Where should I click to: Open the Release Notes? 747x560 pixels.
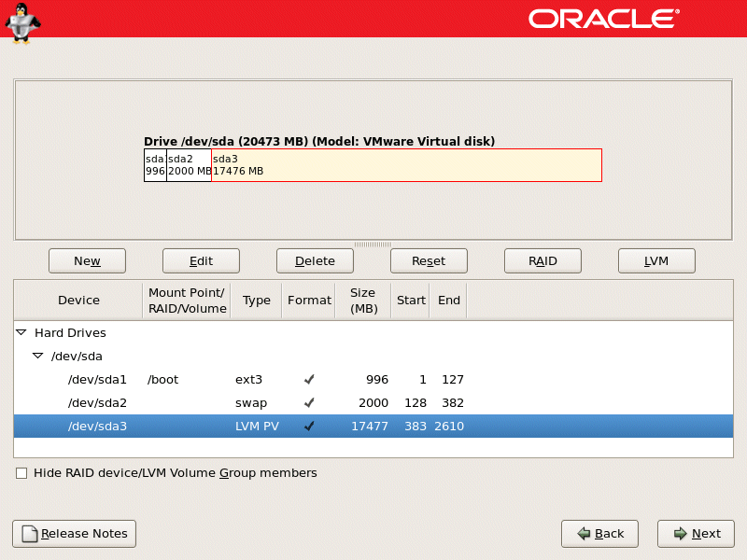tap(75, 534)
